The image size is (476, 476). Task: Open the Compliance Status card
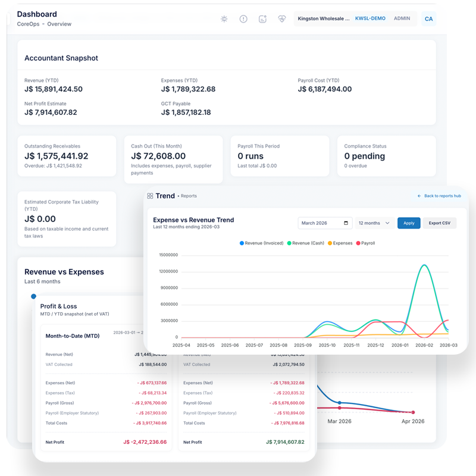pos(386,156)
